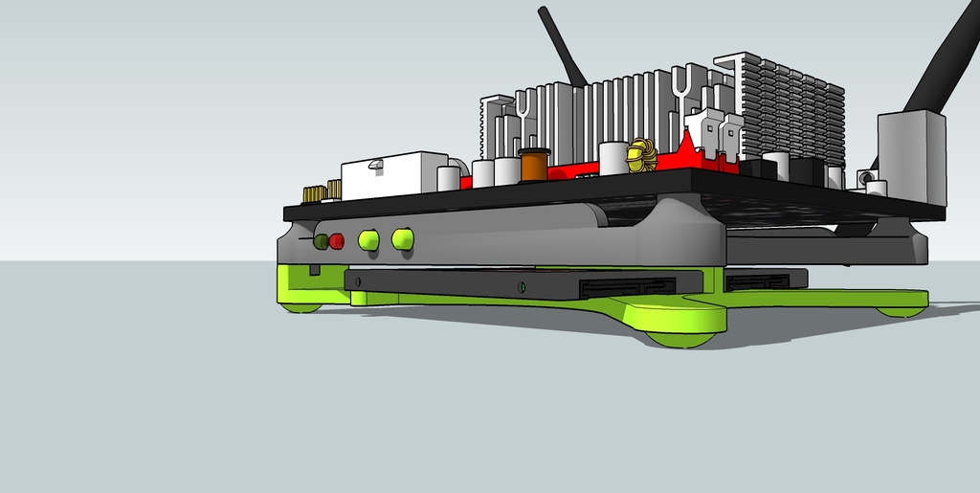The width and height of the screenshot is (980, 493).
Task: Select the yellow toroid inductor
Action: [640, 156]
